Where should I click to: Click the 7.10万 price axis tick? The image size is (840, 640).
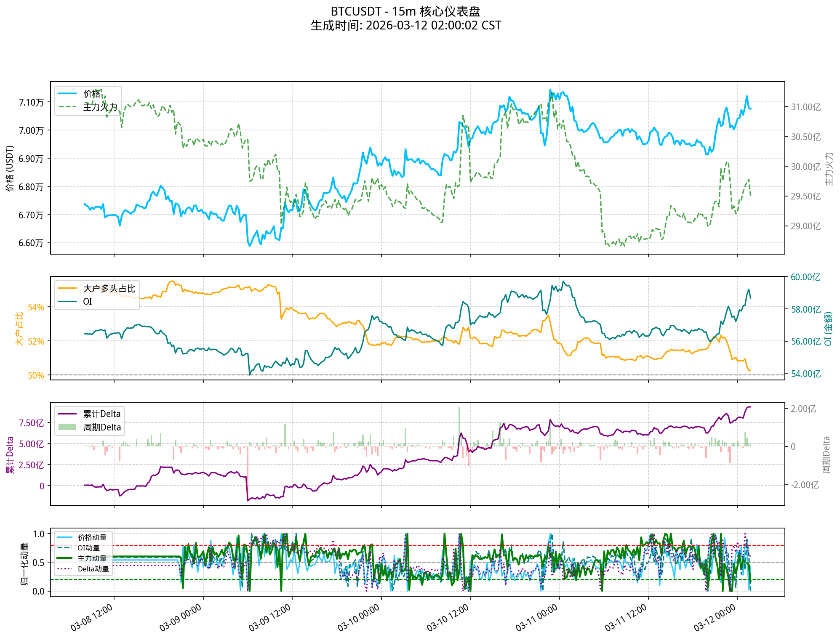click(31, 102)
